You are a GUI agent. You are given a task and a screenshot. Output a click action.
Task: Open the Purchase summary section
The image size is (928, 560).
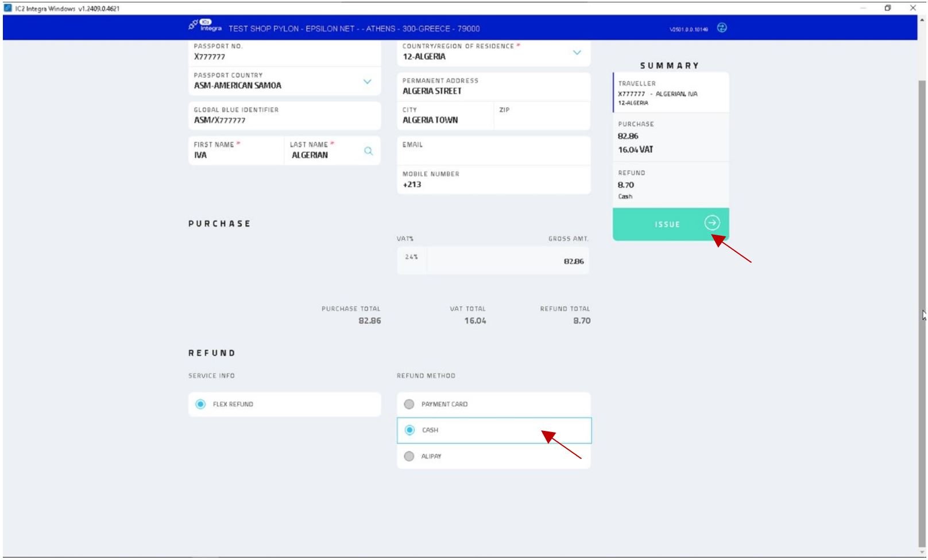(671, 137)
